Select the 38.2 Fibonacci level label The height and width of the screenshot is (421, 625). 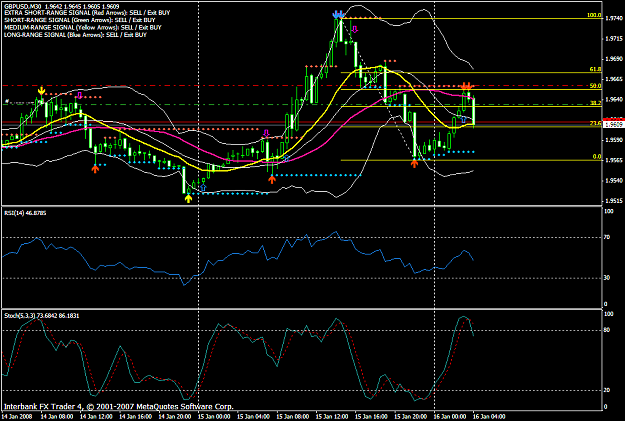pos(595,103)
